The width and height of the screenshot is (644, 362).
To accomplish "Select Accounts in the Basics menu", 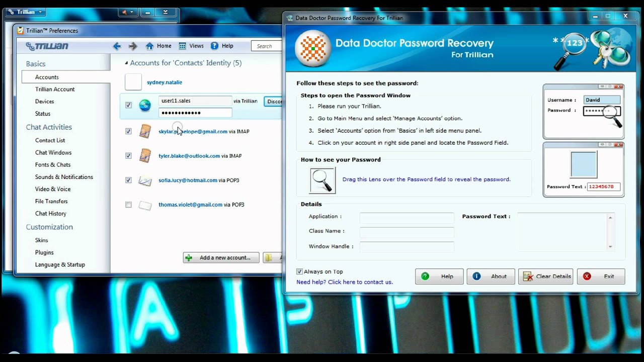I will pos(66,77).
